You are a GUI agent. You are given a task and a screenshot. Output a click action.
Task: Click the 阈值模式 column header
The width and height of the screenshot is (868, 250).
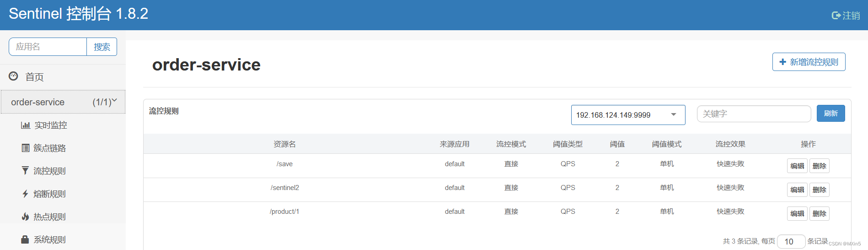[x=667, y=144]
